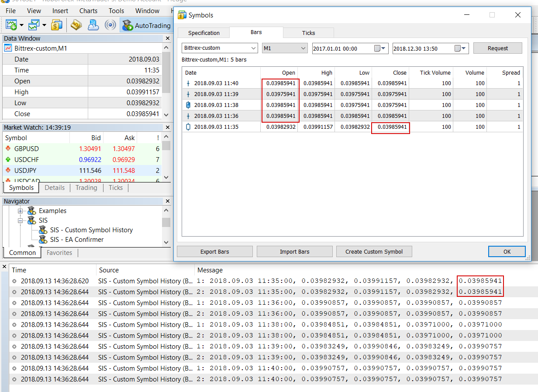Click the signal broadcast toolbar icon

click(x=110, y=25)
